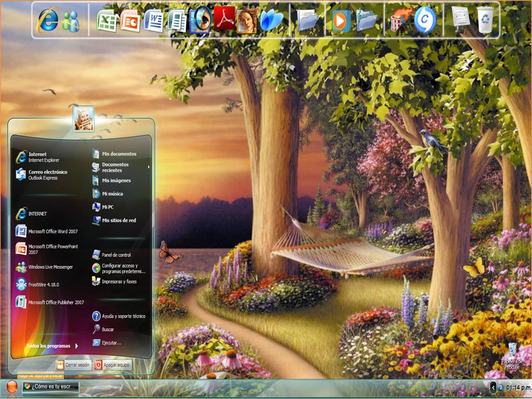Open the Recycle Bin in the dock
The width and height of the screenshot is (532, 399).
click(485, 20)
